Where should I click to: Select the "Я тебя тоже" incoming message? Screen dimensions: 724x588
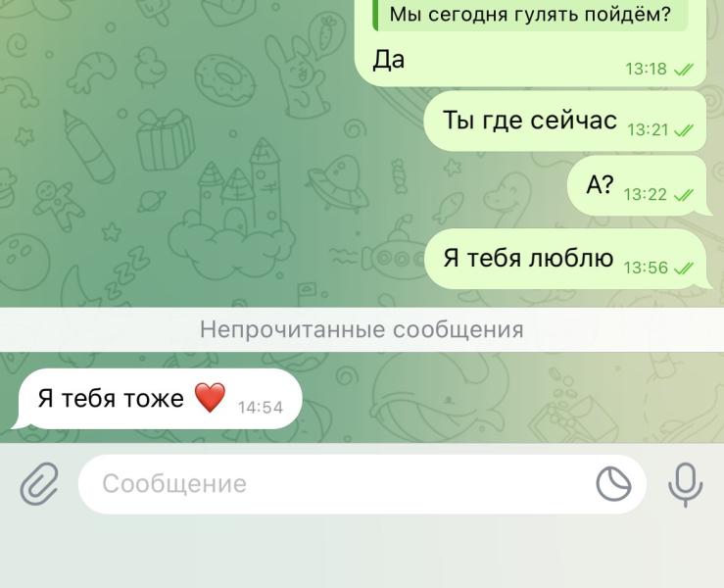[161, 399]
